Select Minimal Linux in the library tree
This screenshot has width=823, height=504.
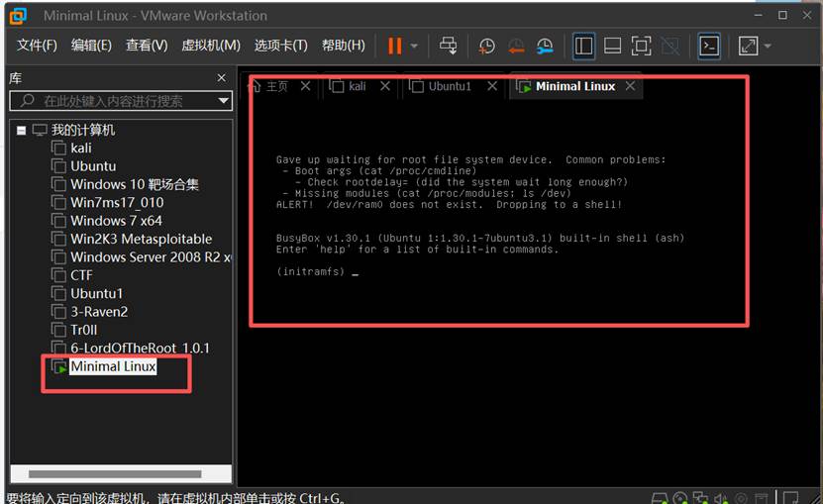[x=113, y=366]
